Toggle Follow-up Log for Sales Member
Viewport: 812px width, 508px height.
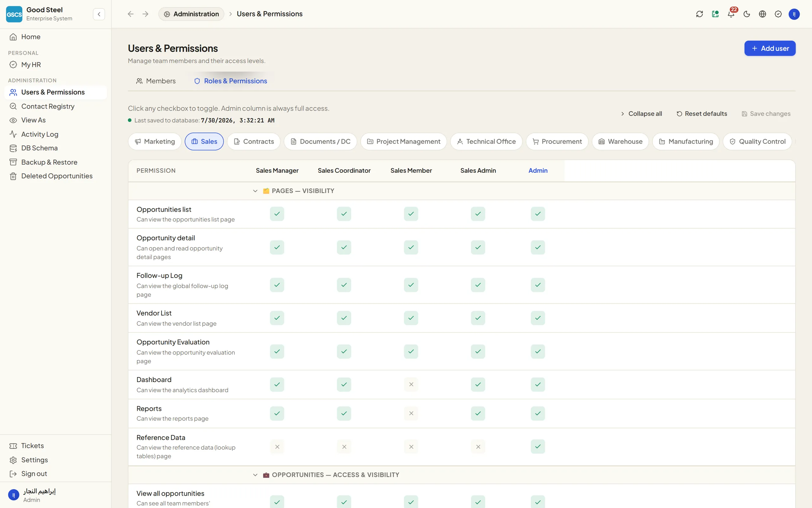pos(411,285)
